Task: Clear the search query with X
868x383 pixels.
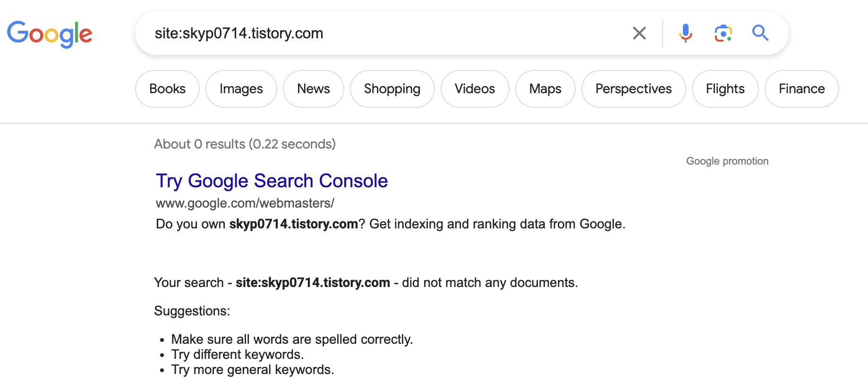Action: tap(639, 33)
